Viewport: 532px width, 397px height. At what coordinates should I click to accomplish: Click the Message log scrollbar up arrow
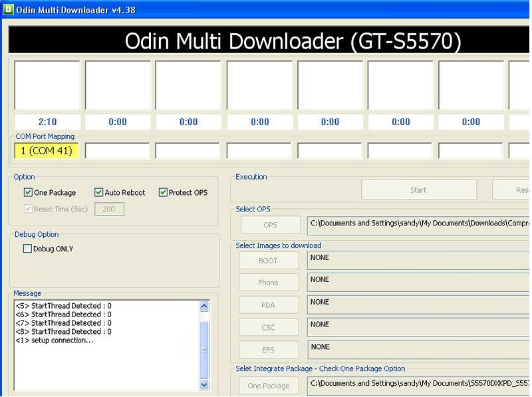[x=204, y=307]
